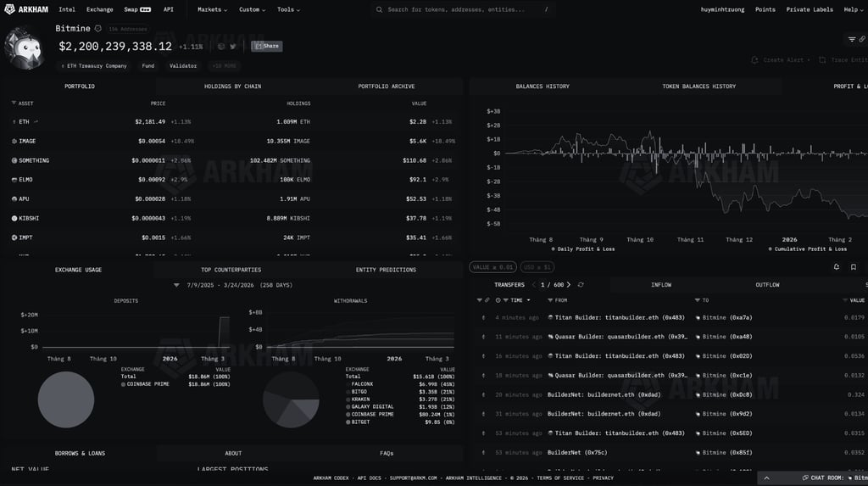Open the Exchange menu item
The height and width of the screenshot is (486, 868).
pos(100,9)
